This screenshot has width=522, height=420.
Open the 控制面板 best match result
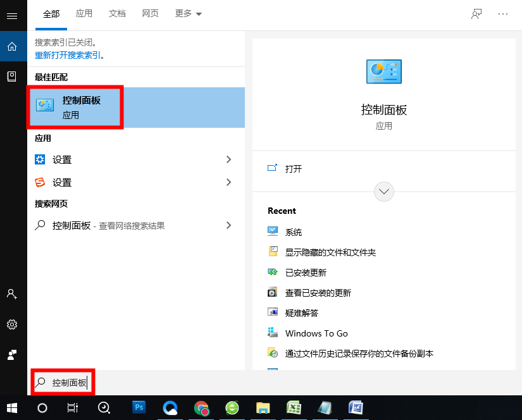pos(136,108)
